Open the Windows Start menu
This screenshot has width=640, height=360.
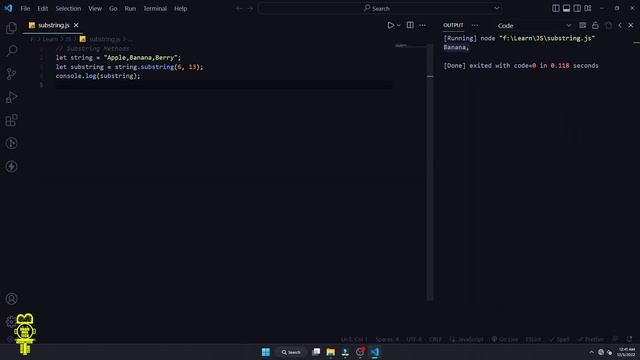(266, 352)
